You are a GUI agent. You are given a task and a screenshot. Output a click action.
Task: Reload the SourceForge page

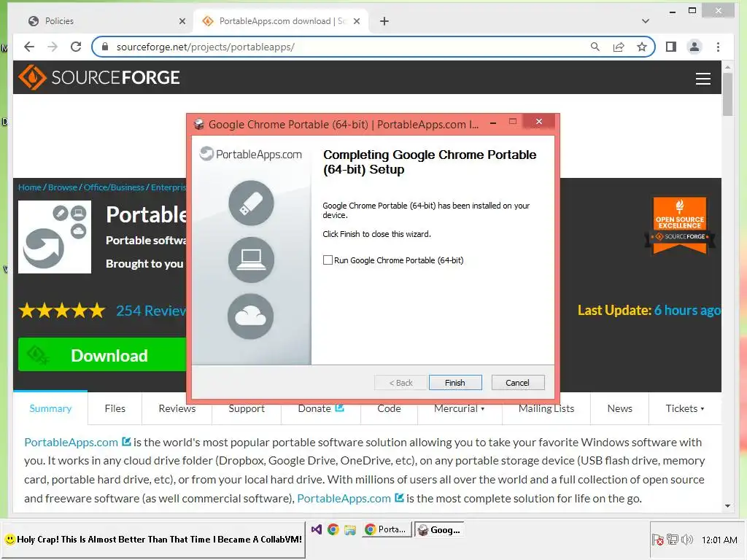click(x=76, y=47)
